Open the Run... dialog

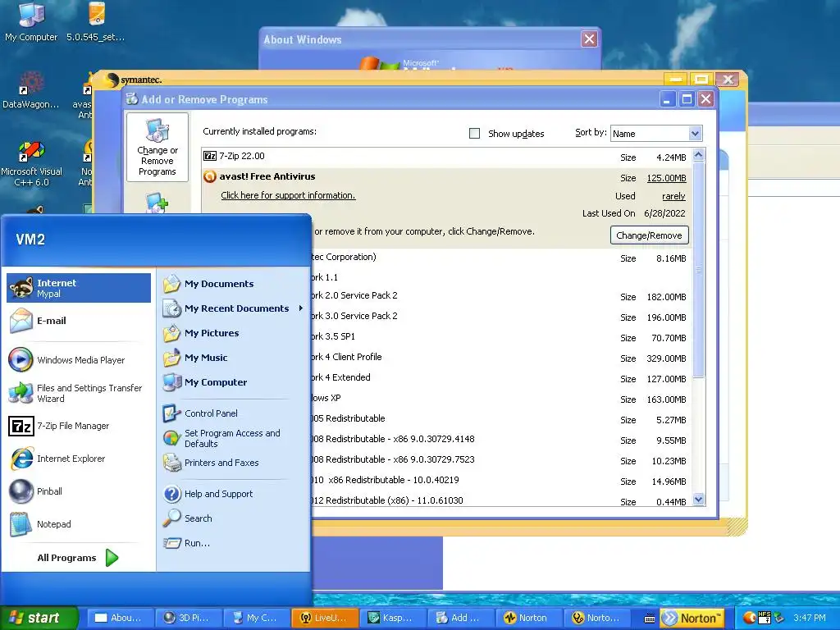(234, 543)
